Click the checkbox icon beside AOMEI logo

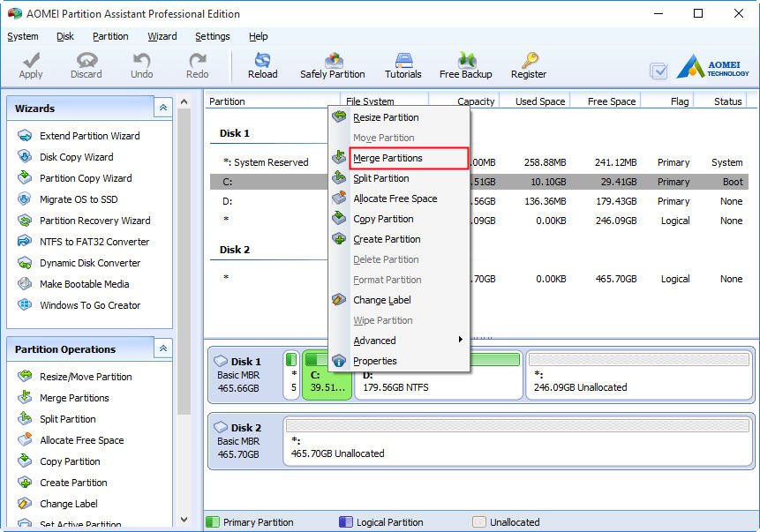pyautogui.click(x=658, y=71)
